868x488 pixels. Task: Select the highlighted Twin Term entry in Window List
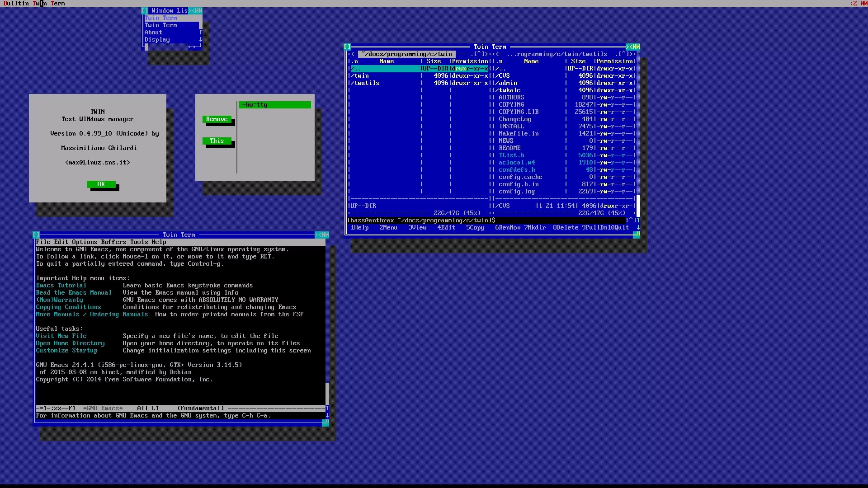172,18
